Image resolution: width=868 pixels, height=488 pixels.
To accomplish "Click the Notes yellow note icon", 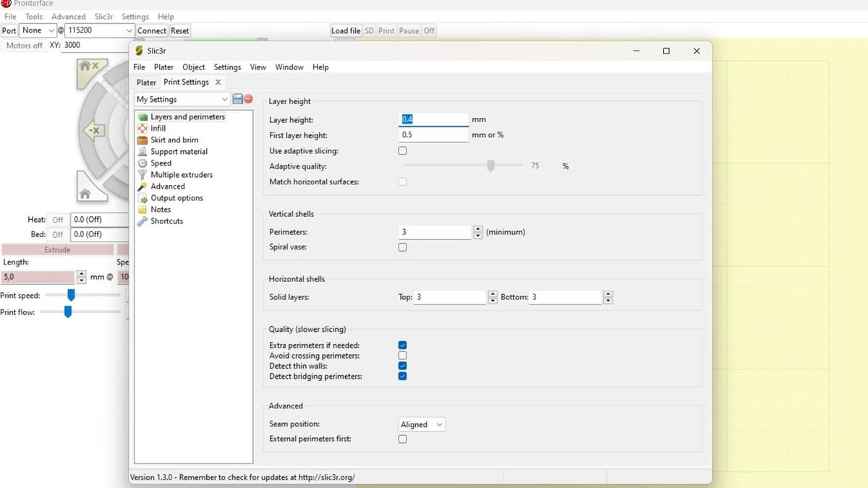I will coord(142,210).
